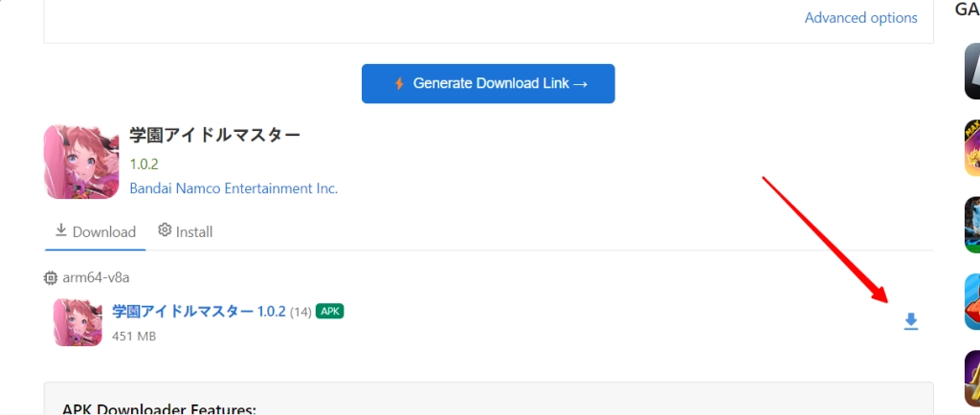The width and height of the screenshot is (980, 415).
Task: Switch to the Install tab
Action: click(x=186, y=231)
